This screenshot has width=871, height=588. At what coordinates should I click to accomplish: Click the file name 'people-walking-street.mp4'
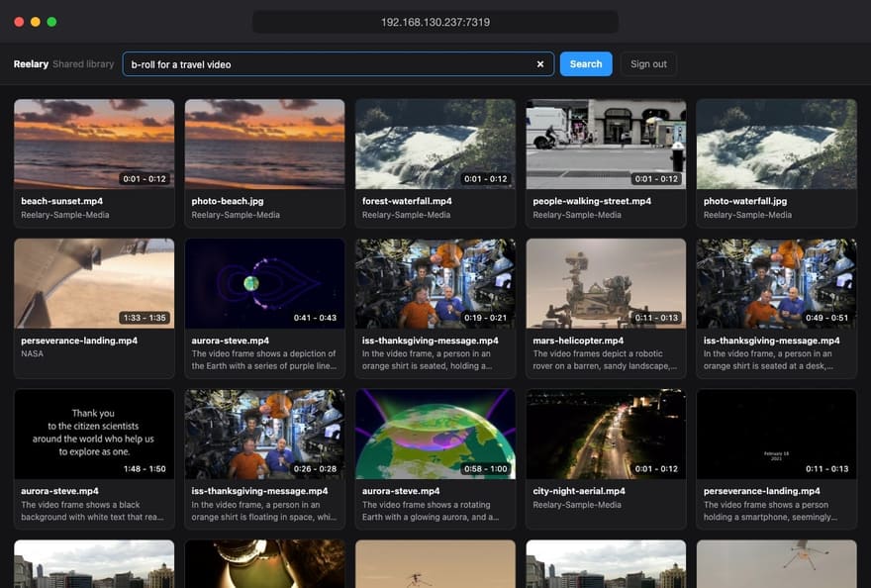point(592,201)
